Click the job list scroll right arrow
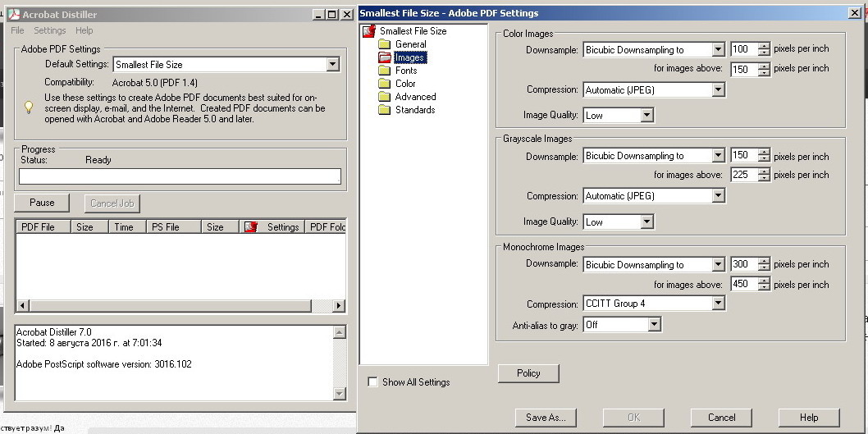The width and height of the screenshot is (868, 434). point(339,305)
